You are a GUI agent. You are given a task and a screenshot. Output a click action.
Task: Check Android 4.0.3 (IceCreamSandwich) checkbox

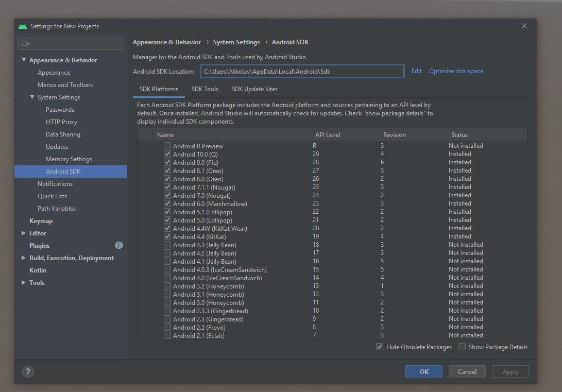[x=167, y=269]
